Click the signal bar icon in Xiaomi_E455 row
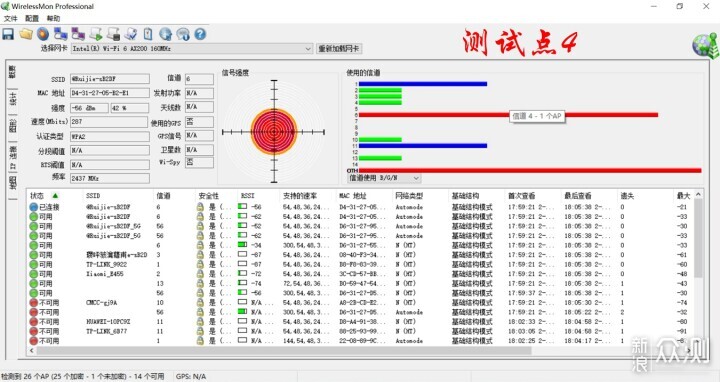Screen dimensions: 720x382 [x=242, y=274]
